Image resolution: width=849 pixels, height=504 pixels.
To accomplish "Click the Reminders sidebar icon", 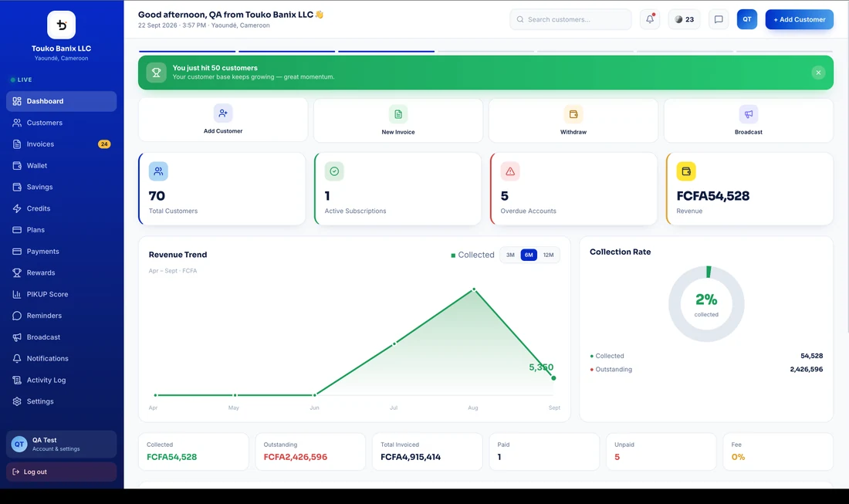I will coord(17,316).
